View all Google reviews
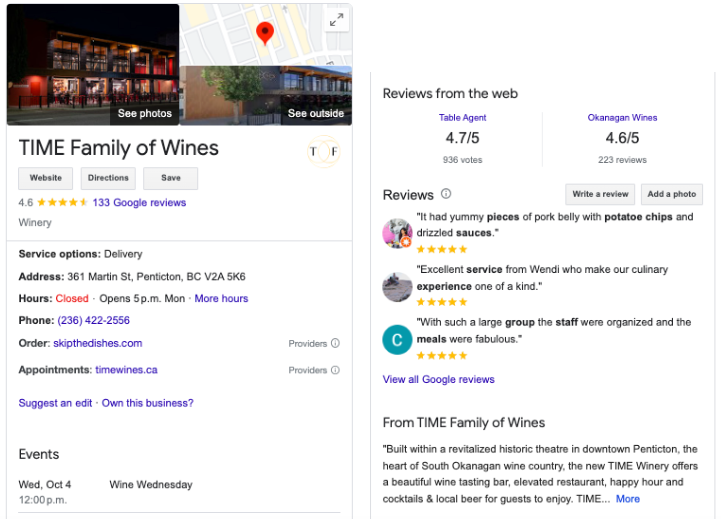Image resolution: width=721 pixels, height=519 pixels. pyautogui.click(x=438, y=380)
